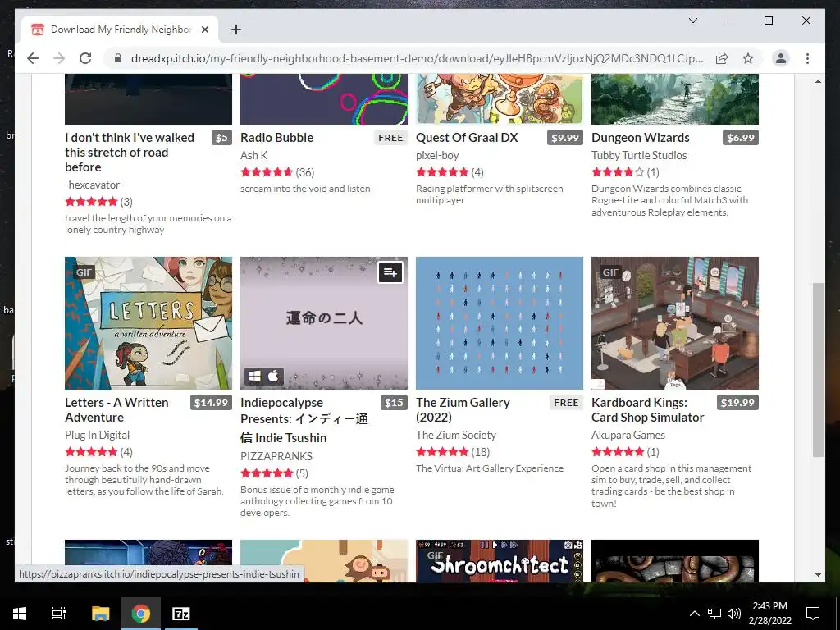The height and width of the screenshot is (630, 840).
Task: Click the padlock site info icon
Action: [x=118, y=58]
